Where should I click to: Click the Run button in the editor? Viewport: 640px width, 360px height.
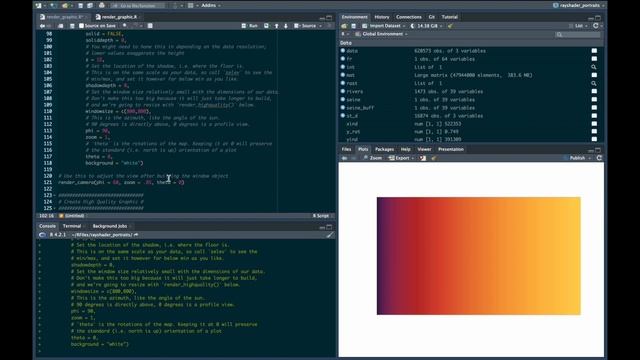[x=250, y=26]
